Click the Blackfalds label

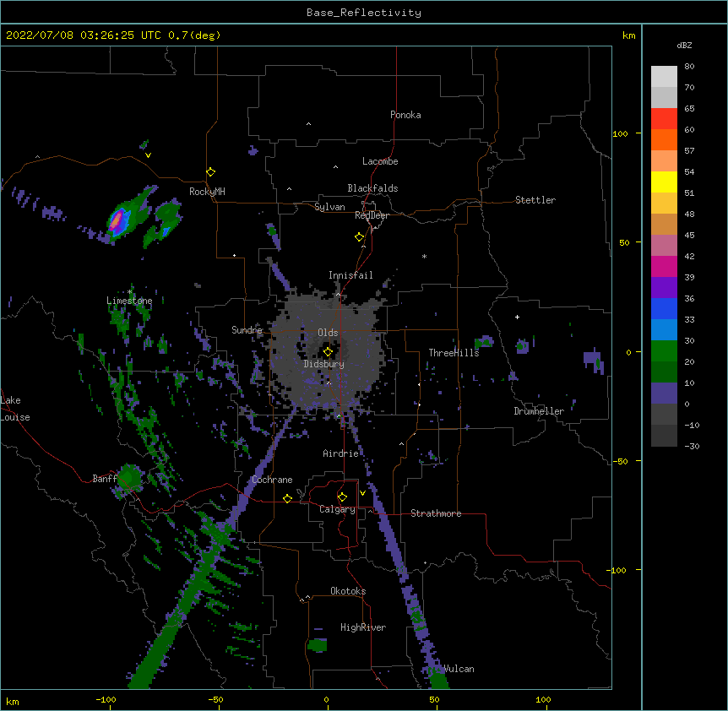click(372, 188)
